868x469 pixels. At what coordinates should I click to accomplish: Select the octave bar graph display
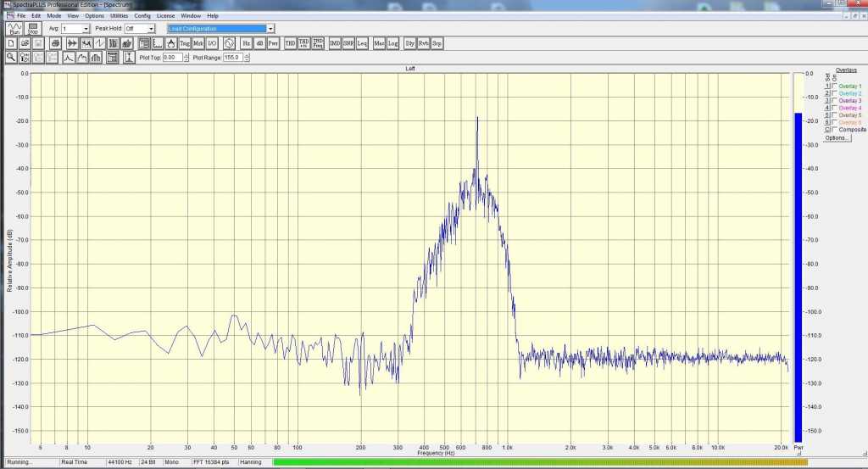pos(96,57)
